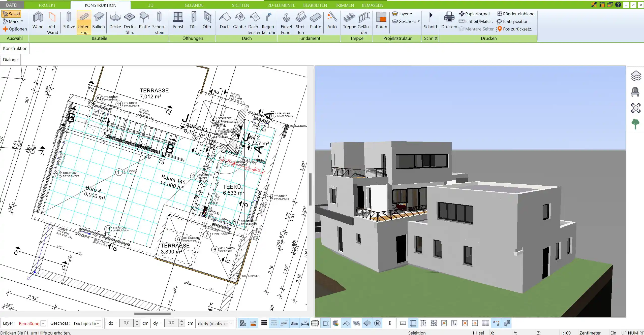This screenshot has width=644, height=335.
Task: Select the Streifen strip foundation tool
Action: point(301,23)
